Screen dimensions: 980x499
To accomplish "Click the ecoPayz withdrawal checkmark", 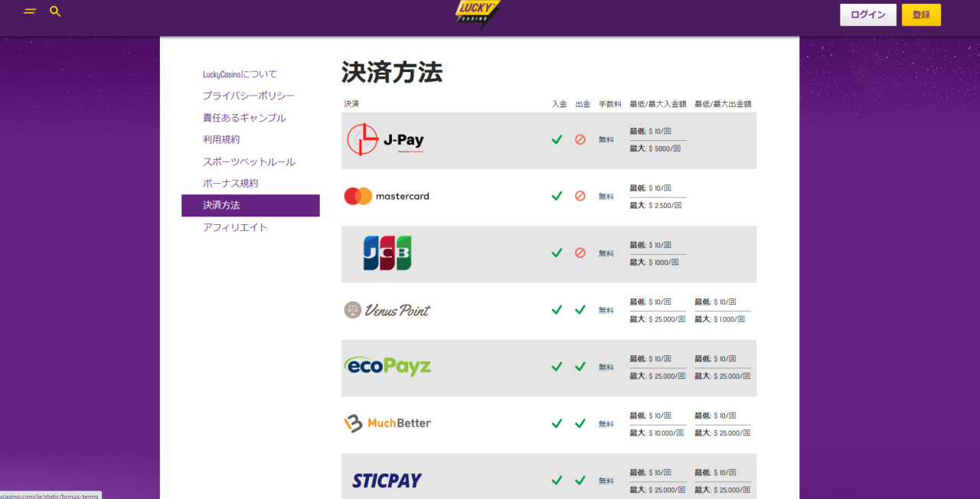I will (580, 367).
